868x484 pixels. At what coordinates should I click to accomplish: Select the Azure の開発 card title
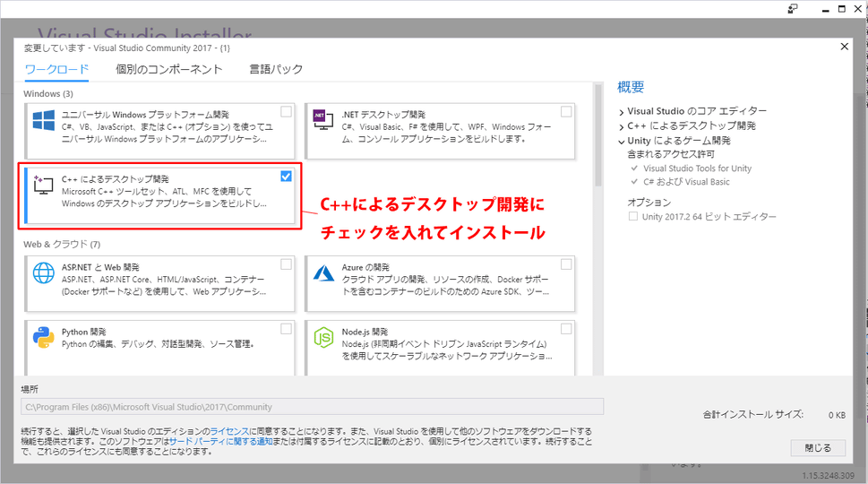coord(365,267)
